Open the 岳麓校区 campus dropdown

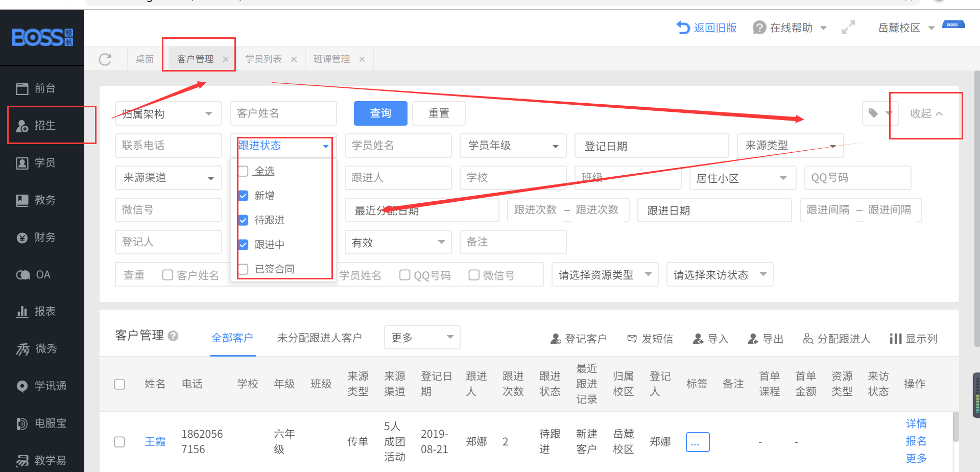pyautogui.click(x=906, y=28)
